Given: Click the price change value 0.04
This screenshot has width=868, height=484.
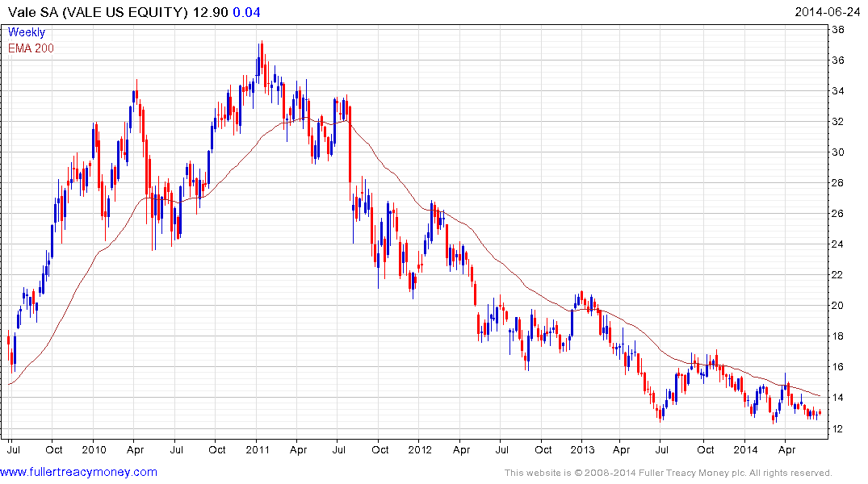Looking at the screenshot, I should [x=246, y=12].
